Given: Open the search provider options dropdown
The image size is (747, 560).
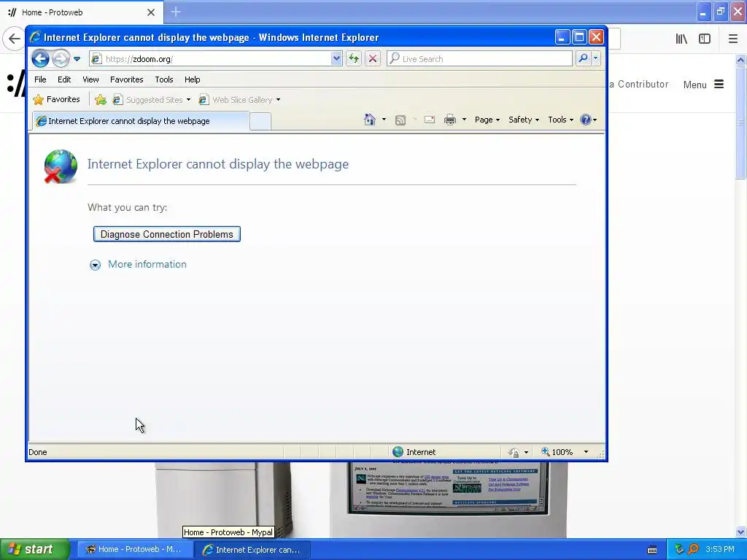Looking at the screenshot, I should pyautogui.click(x=595, y=58).
